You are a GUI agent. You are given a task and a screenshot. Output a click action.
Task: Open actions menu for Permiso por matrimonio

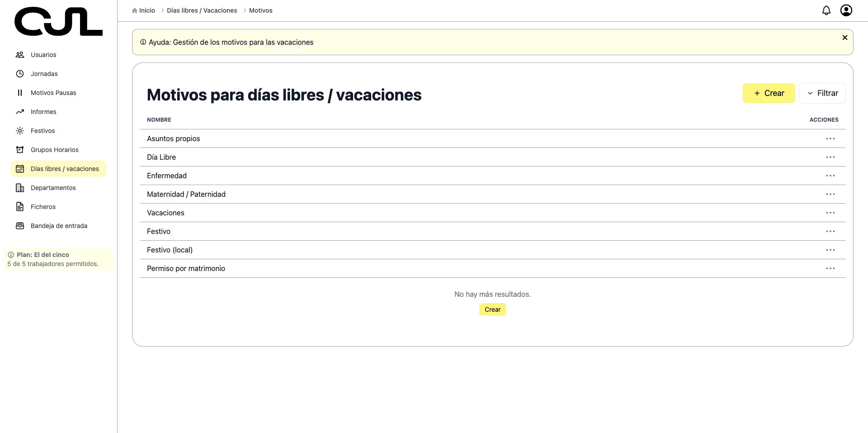coord(830,268)
